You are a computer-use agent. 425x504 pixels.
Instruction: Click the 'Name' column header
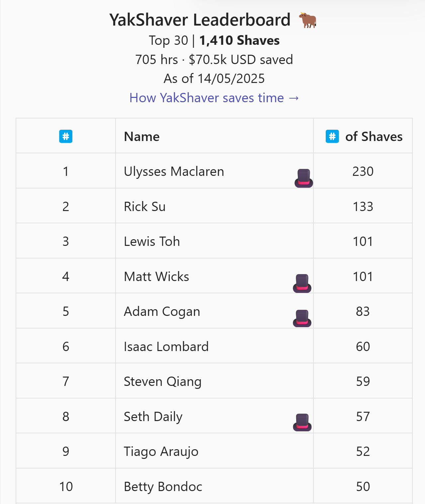coord(142,137)
